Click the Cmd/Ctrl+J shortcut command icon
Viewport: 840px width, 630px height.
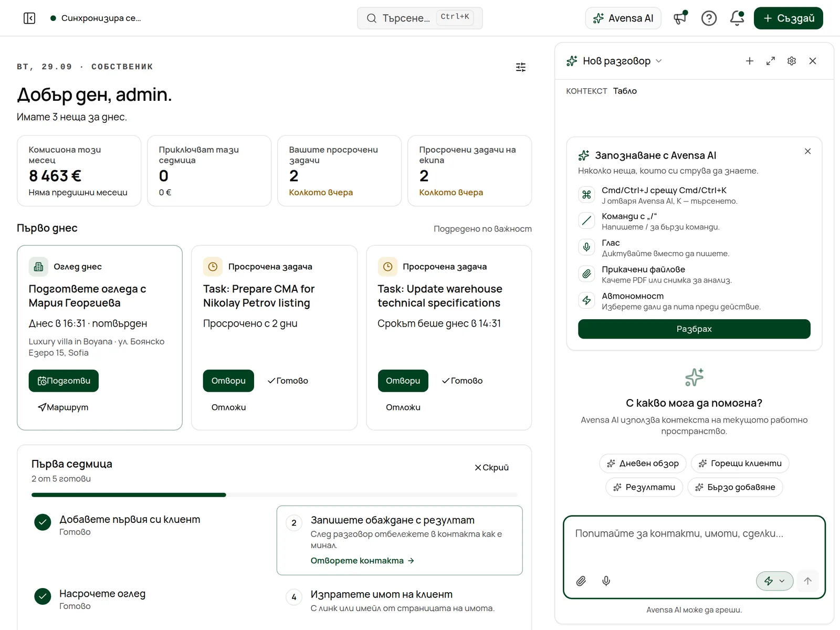click(586, 195)
